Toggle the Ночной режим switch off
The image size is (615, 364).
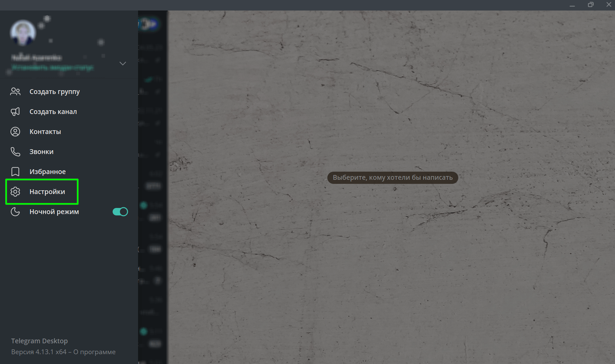click(120, 212)
